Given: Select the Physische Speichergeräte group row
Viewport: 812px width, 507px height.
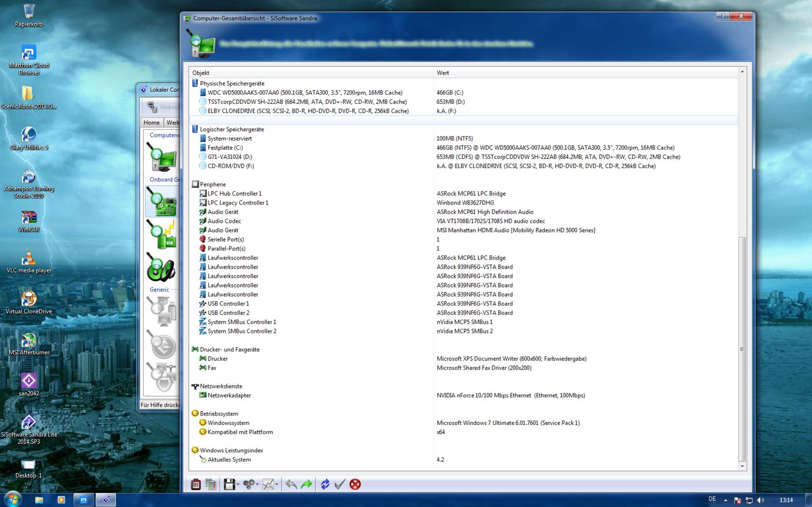Looking at the screenshot, I should pos(463,84).
